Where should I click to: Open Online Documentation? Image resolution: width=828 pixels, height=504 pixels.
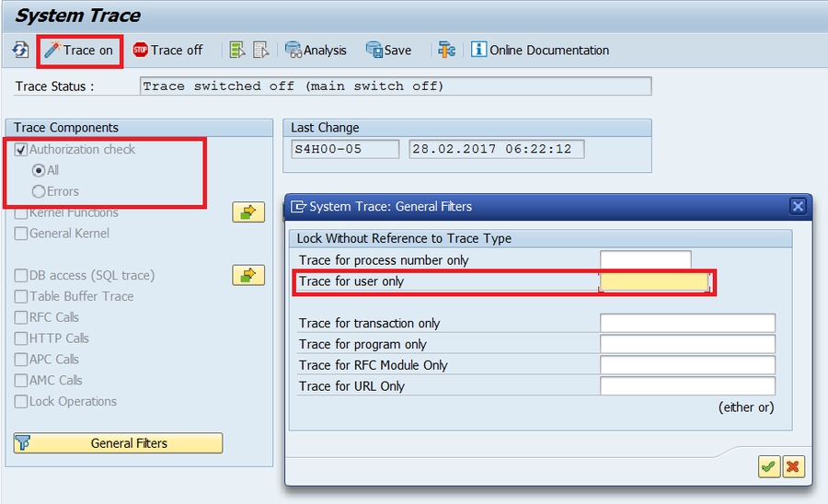[x=540, y=51]
